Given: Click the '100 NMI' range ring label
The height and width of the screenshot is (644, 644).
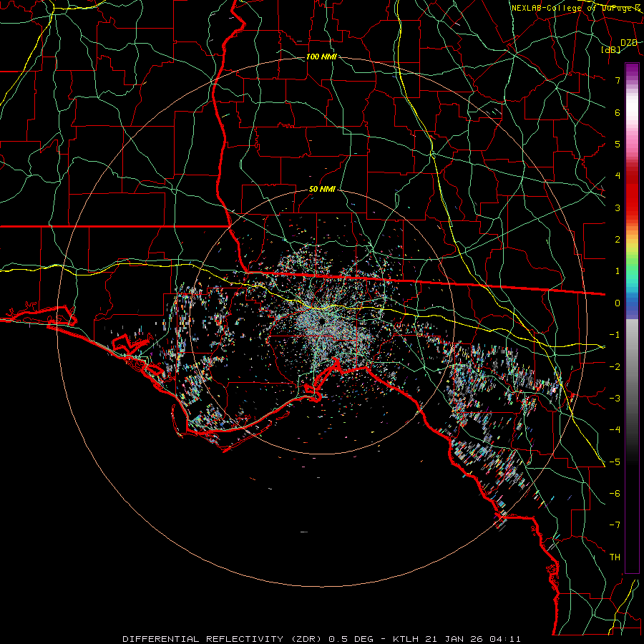Looking at the screenshot, I should (321, 57).
